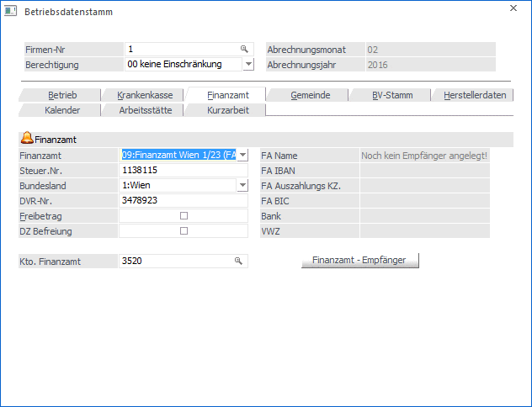
Task: Switch to the Betrieb tab
Action: [62, 95]
